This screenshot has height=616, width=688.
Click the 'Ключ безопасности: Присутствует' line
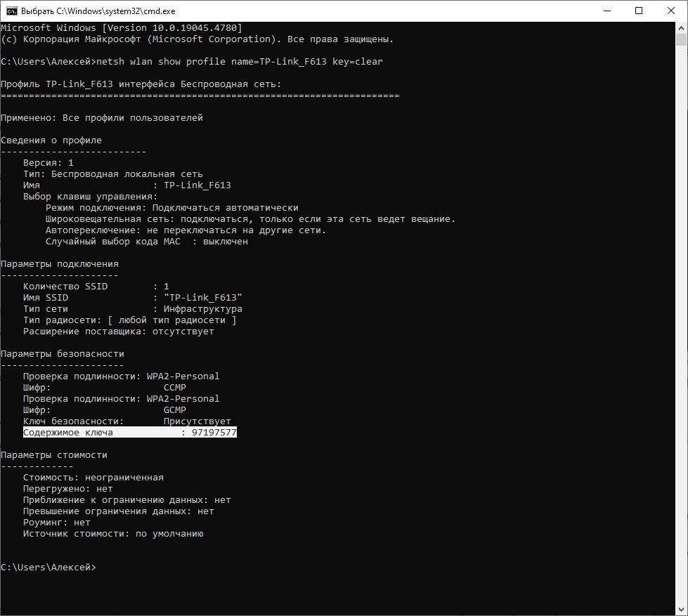[126, 421]
